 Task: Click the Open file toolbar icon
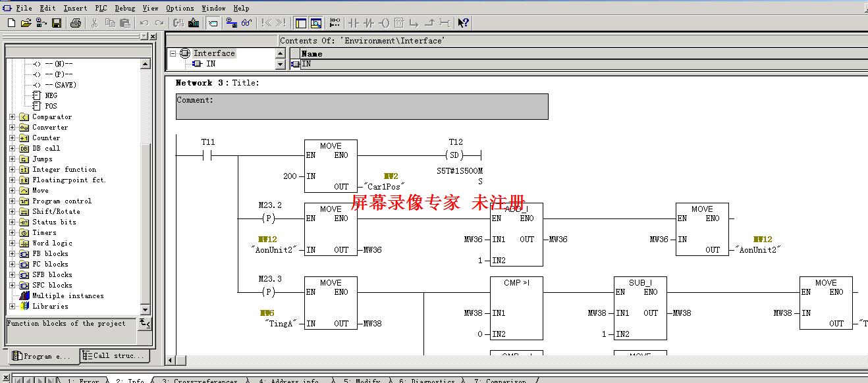(26, 23)
